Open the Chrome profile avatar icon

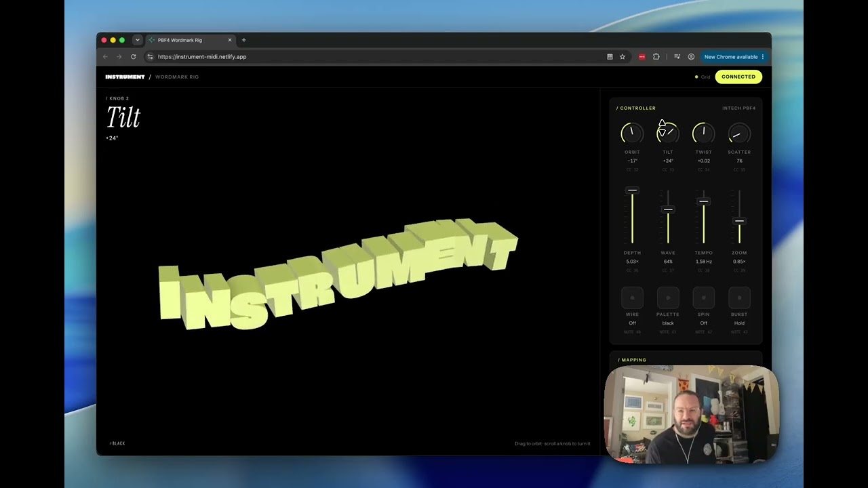[x=691, y=57]
